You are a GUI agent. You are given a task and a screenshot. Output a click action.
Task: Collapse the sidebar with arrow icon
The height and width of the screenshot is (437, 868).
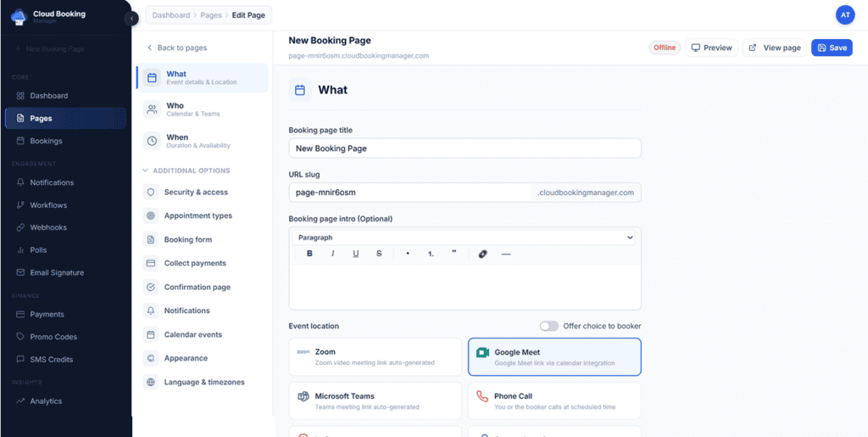[131, 19]
